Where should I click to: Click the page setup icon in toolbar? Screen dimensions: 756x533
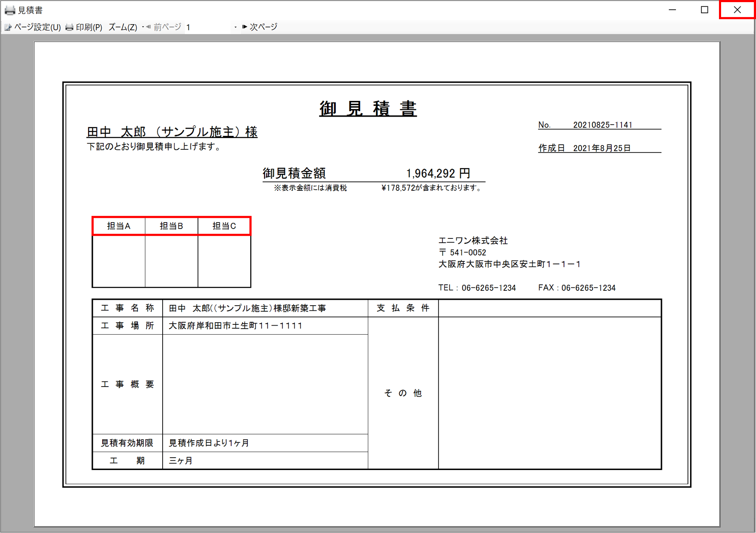pos(8,27)
